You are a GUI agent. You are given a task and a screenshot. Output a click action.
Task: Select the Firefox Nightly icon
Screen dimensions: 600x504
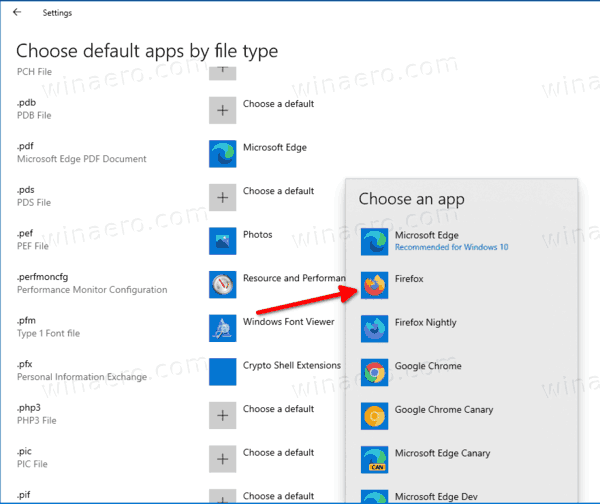pyautogui.click(x=374, y=329)
